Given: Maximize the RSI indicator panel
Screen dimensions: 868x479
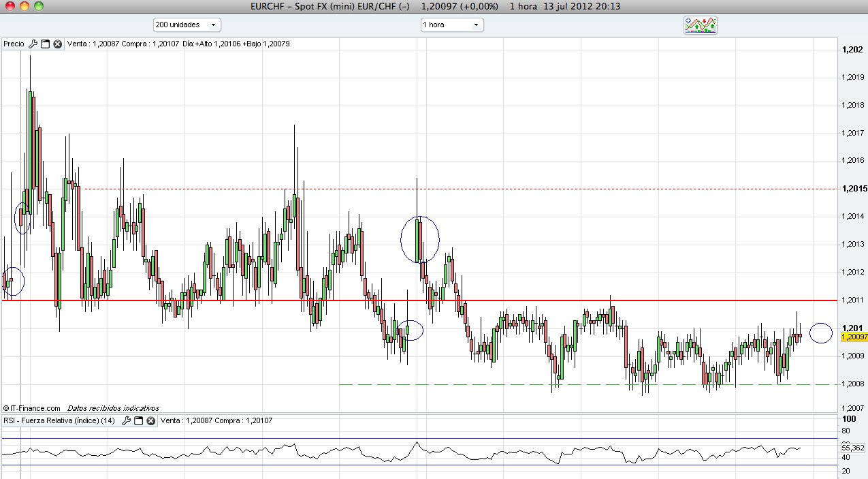Looking at the screenshot, I should [x=139, y=421].
